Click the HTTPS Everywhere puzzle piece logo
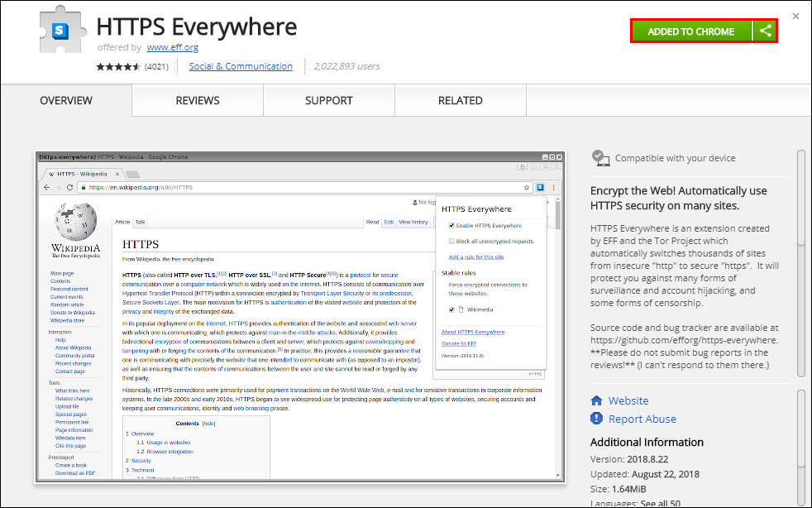The image size is (812, 508). point(63,30)
